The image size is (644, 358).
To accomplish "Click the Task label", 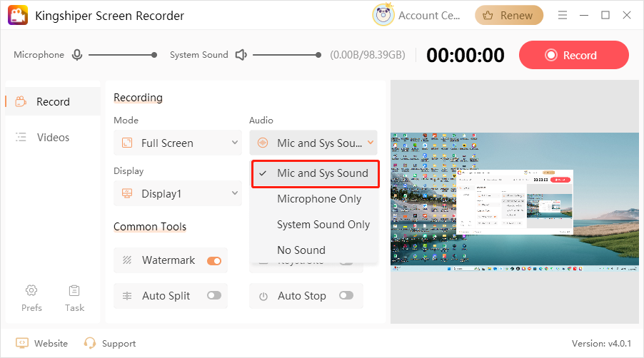I will (x=74, y=307).
